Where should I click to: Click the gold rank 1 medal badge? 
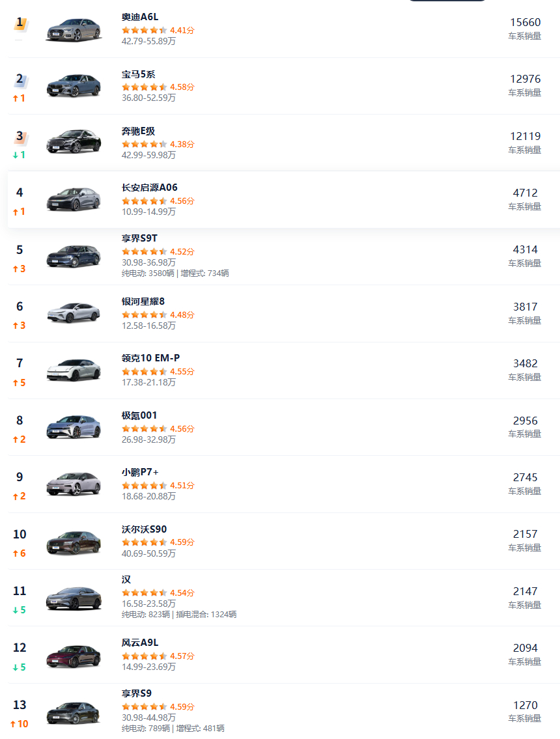pos(20,23)
